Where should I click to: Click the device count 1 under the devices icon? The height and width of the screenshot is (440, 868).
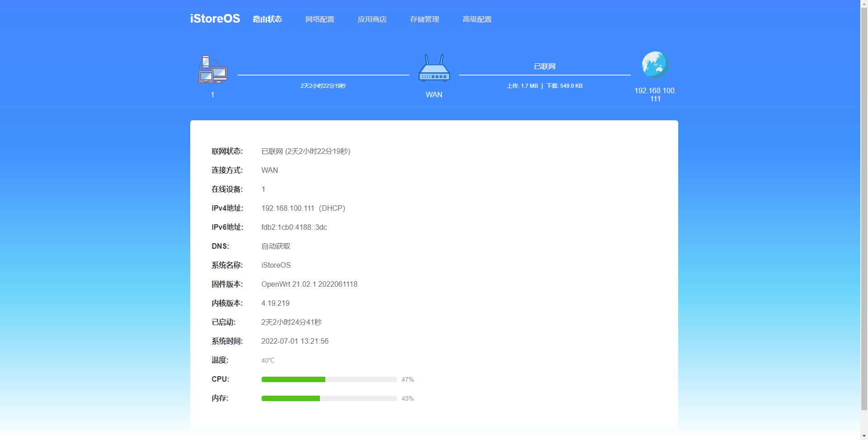pos(212,95)
